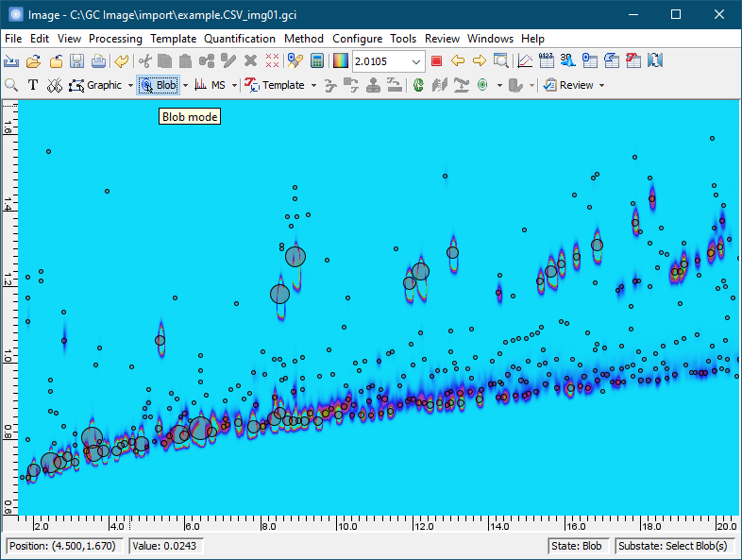Screen dimensions: 742x560
Task: Toggle Template mode on toolbar
Action: point(275,85)
